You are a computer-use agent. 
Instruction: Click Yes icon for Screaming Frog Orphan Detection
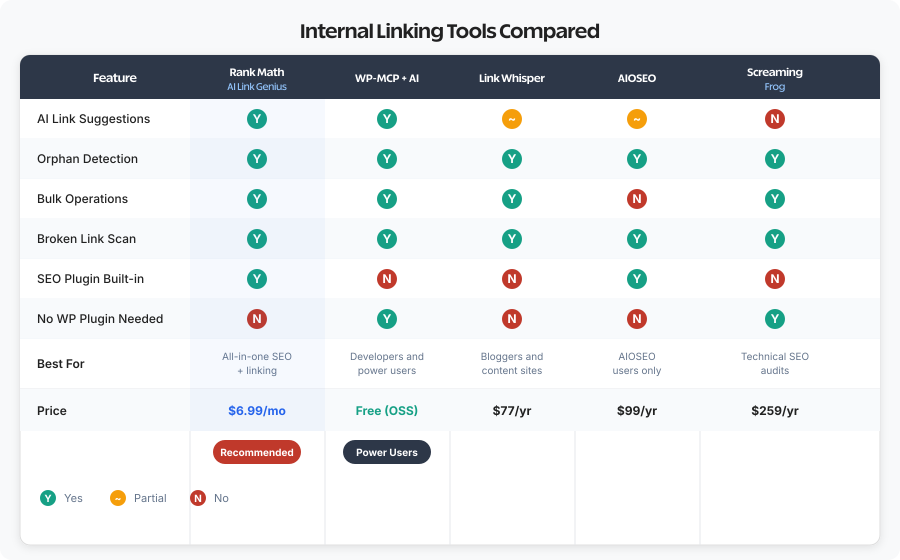775,159
